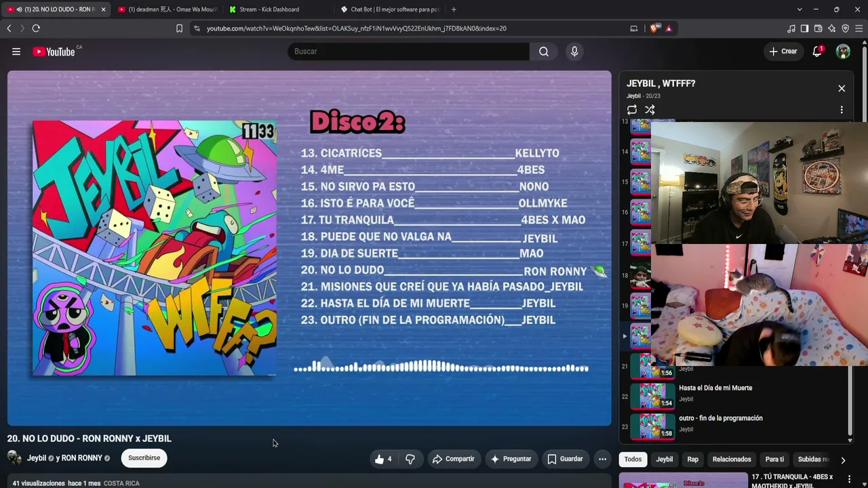This screenshot has height=488, width=868.
Task: Click the Buscar search field
Action: (409, 52)
